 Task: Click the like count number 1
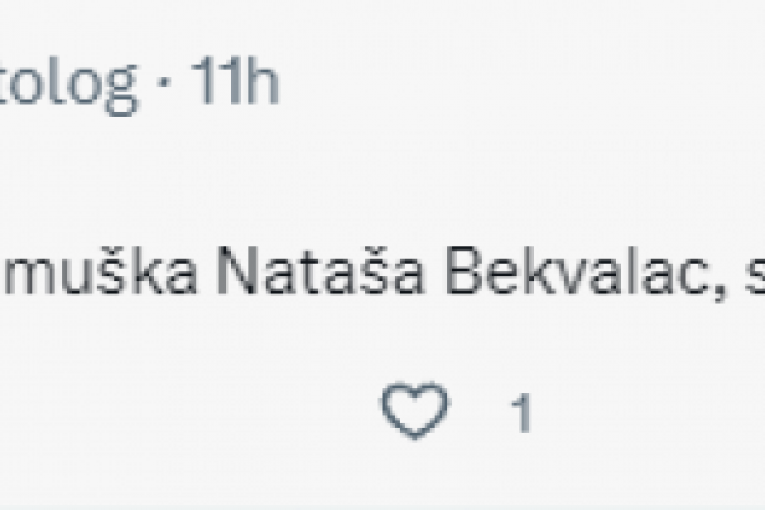point(520,413)
